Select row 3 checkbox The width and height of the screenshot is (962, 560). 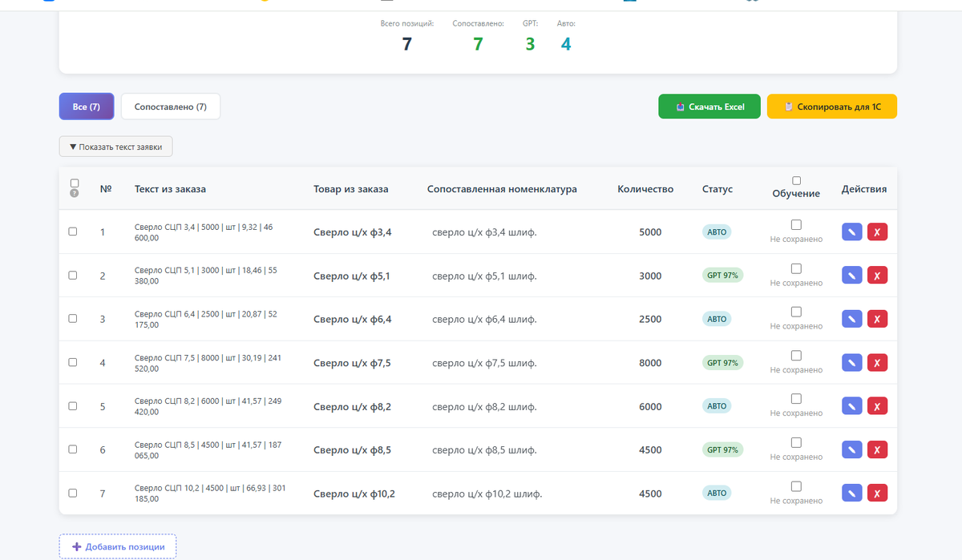pos(73,318)
